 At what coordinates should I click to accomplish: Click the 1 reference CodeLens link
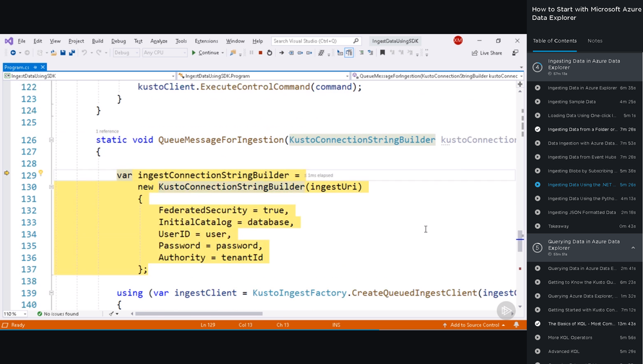click(x=107, y=131)
